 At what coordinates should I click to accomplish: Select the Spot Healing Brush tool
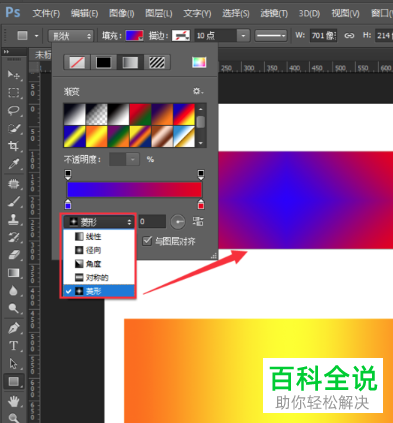[13, 184]
